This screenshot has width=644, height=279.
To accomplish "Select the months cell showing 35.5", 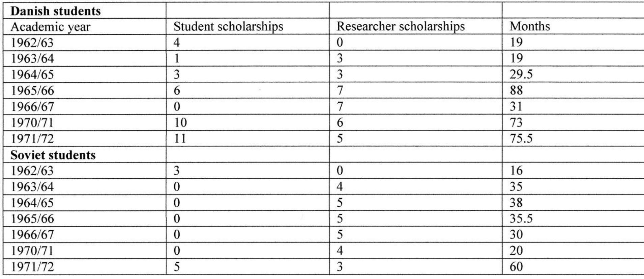I will pyautogui.click(x=521, y=219).
